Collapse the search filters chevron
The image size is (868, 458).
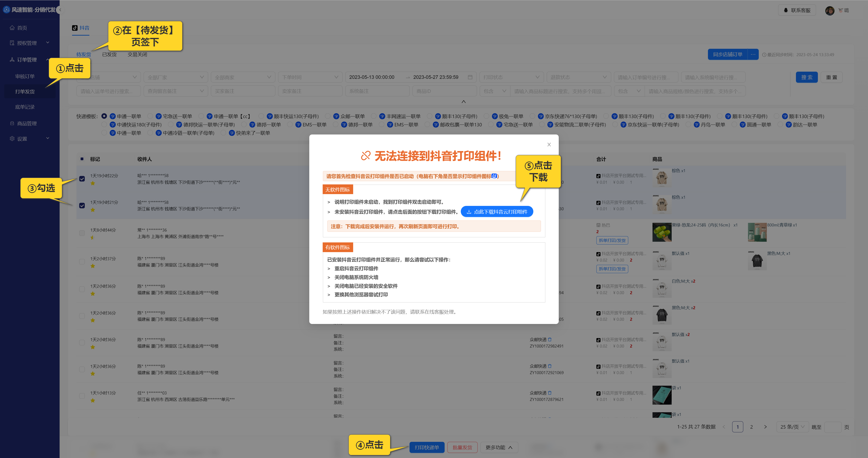click(x=463, y=101)
